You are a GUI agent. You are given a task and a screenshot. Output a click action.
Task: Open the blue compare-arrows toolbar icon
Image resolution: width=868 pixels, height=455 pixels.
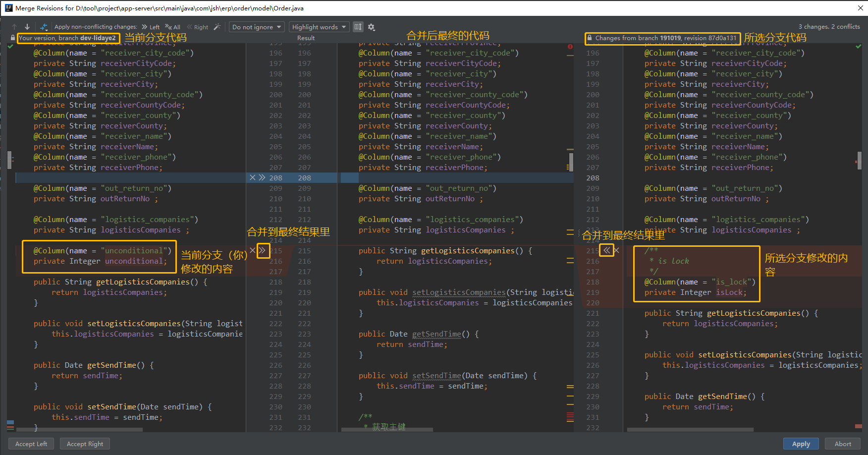tap(44, 27)
